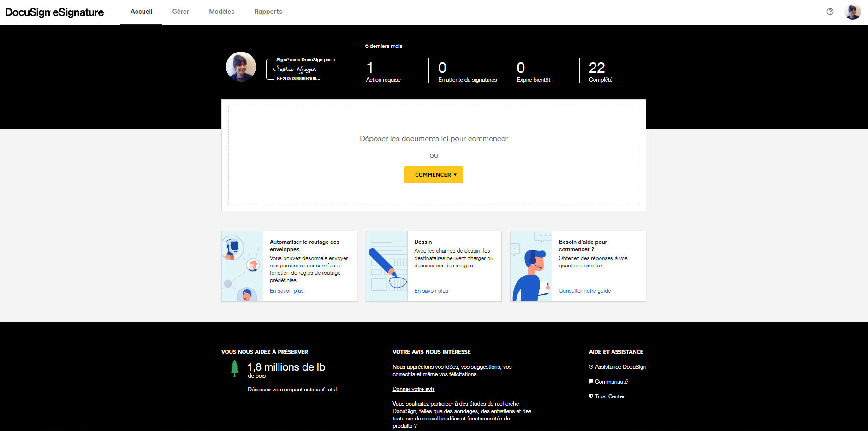View the 0 Expire bientôt envelopes
The width and height of the screenshot is (868, 431).
pos(533,71)
